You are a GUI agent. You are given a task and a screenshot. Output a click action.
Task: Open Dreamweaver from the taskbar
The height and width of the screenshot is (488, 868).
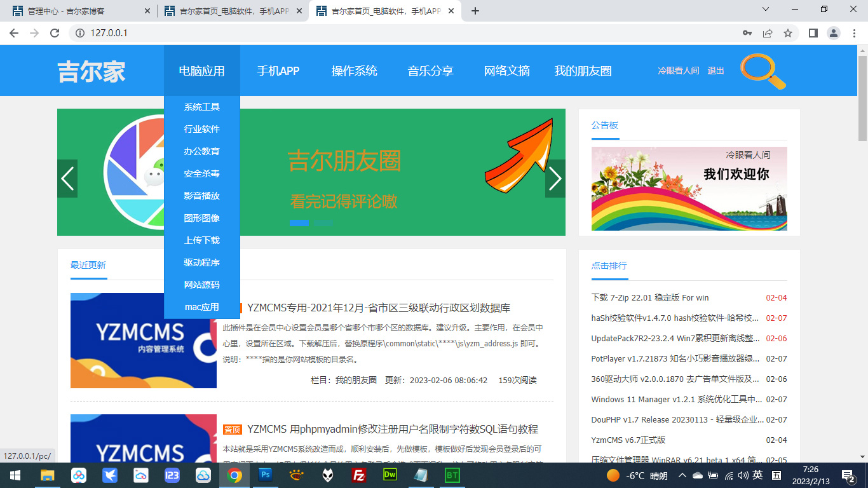pyautogui.click(x=390, y=475)
